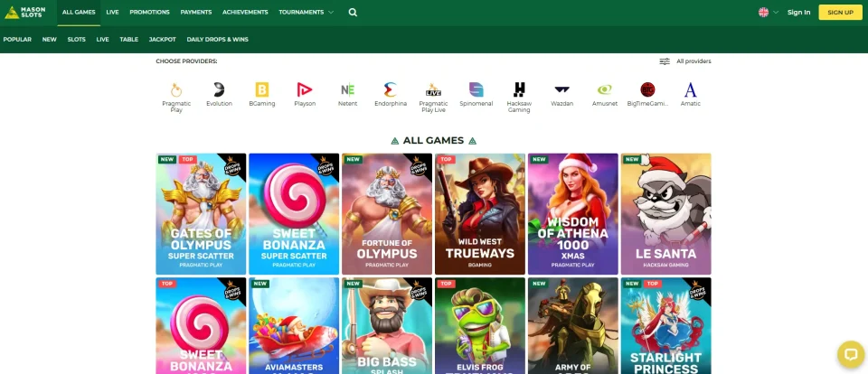Open Aviamasters game tile
The image size is (868, 374).
click(x=294, y=326)
